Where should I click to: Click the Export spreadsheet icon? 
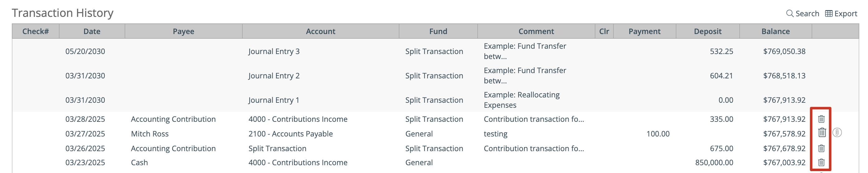pos(828,13)
